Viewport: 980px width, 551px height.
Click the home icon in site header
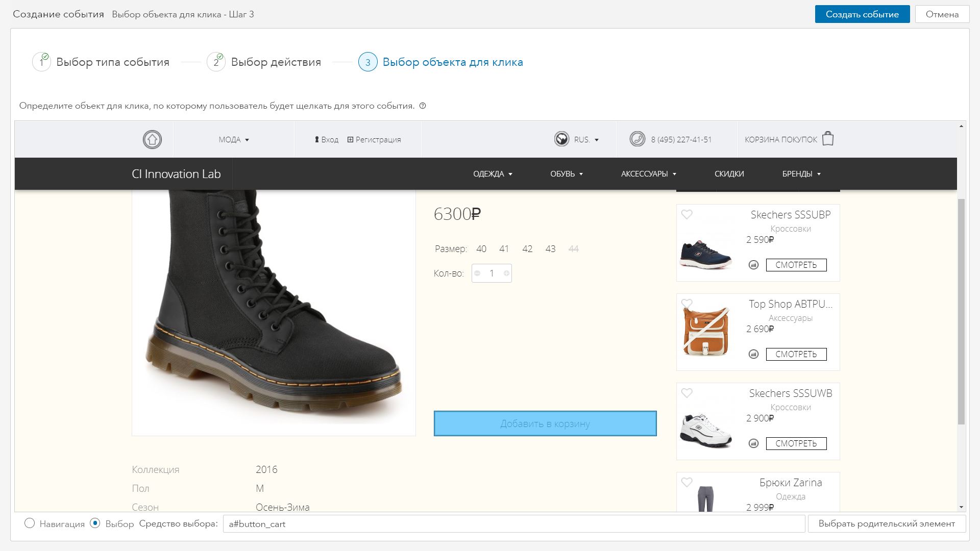click(x=152, y=139)
